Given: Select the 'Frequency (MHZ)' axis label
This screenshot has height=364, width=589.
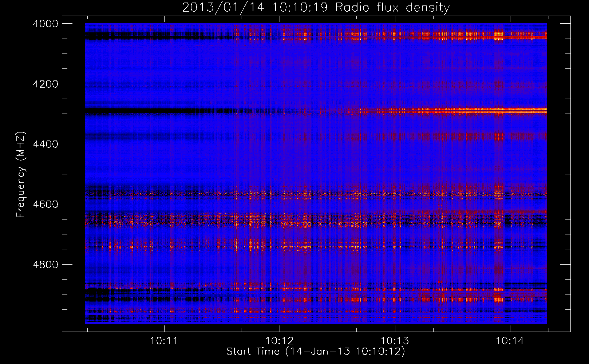Looking at the screenshot, I should [21, 175].
